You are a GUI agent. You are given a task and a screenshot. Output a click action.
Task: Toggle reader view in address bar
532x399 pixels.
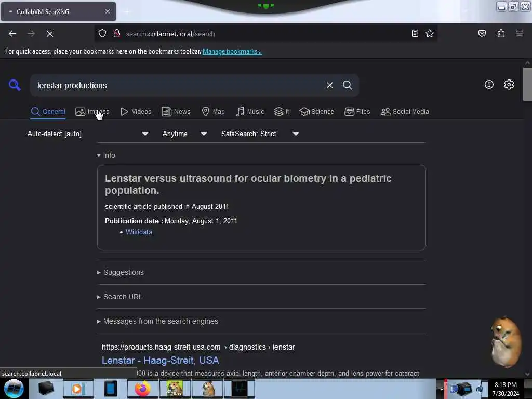(x=415, y=33)
